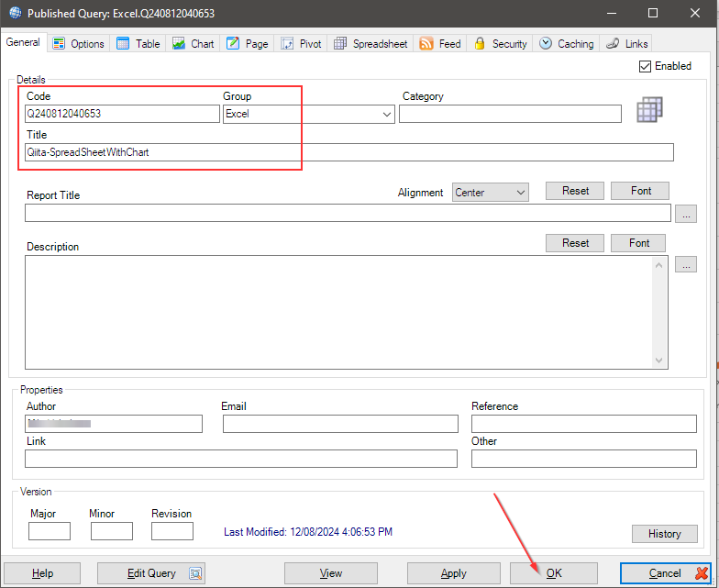Click the View button

[x=331, y=573]
